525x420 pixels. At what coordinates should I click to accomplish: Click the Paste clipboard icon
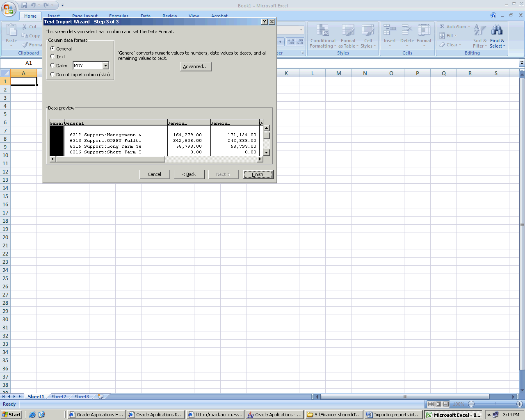coord(11,31)
